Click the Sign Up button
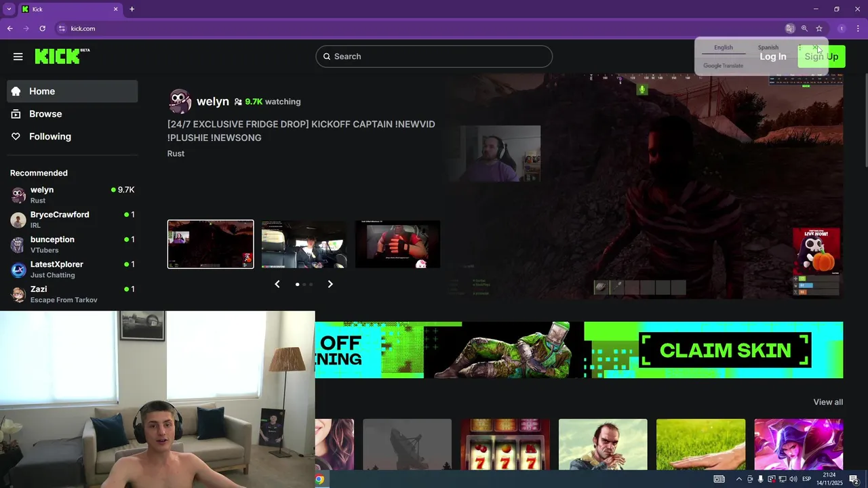Screen dimensions: 868x488 821,56
